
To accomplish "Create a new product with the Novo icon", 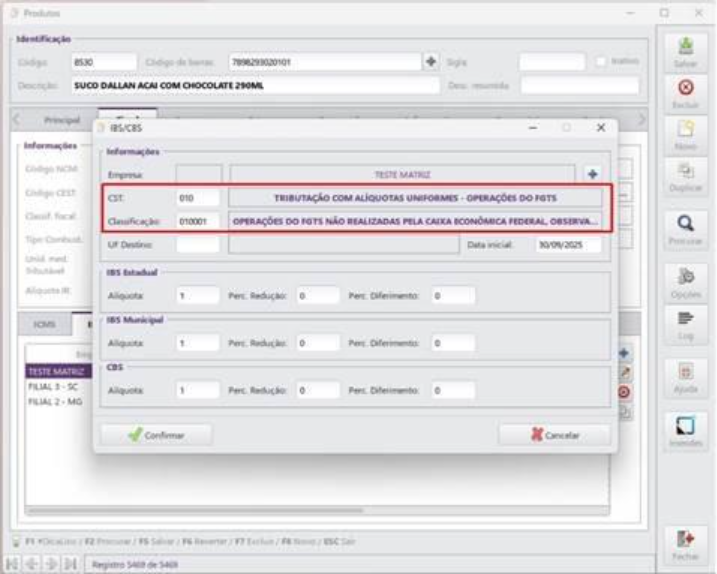I will coord(685,135).
